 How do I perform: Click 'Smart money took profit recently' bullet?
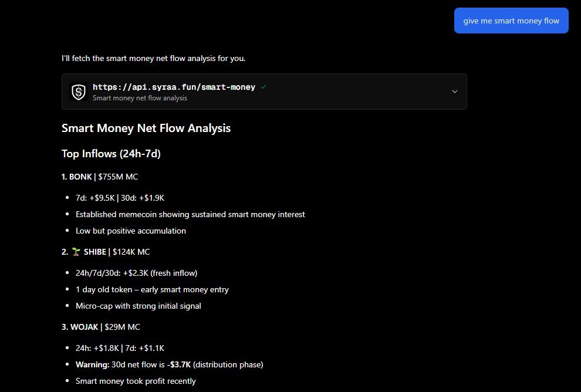[136, 381]
